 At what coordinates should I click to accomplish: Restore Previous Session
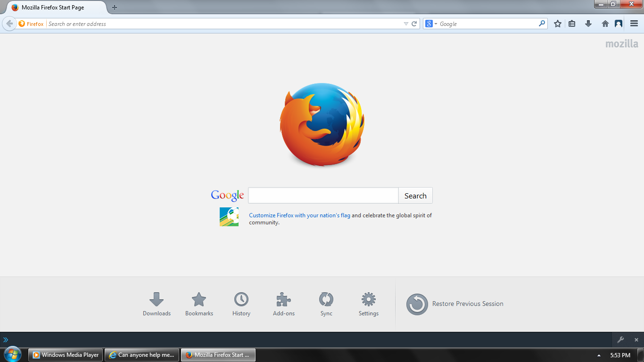[x=455, y=304]
